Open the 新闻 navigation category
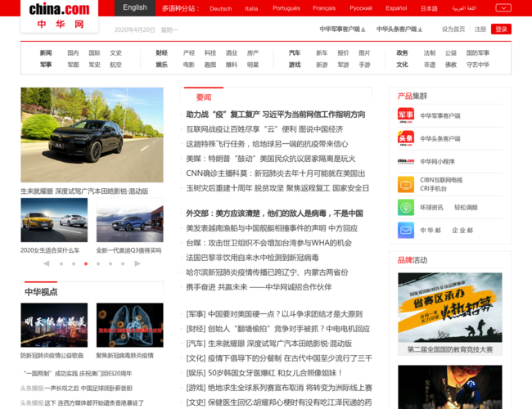 (x=46, y=52)
